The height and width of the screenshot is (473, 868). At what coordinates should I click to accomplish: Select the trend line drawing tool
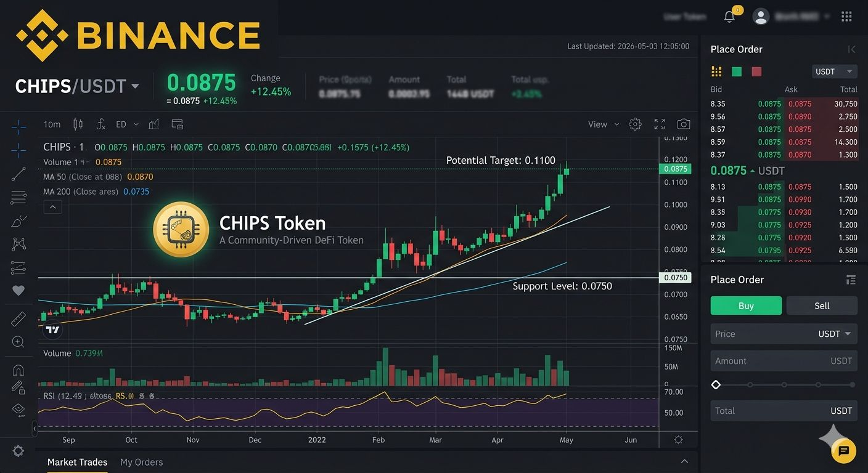pyautogui.click(x=18, y=174)
